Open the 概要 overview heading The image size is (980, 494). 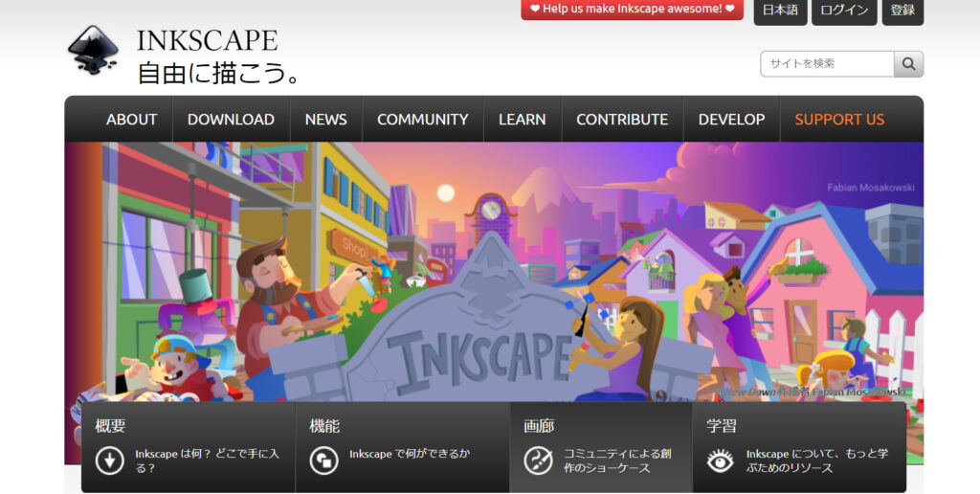(110, 426)
